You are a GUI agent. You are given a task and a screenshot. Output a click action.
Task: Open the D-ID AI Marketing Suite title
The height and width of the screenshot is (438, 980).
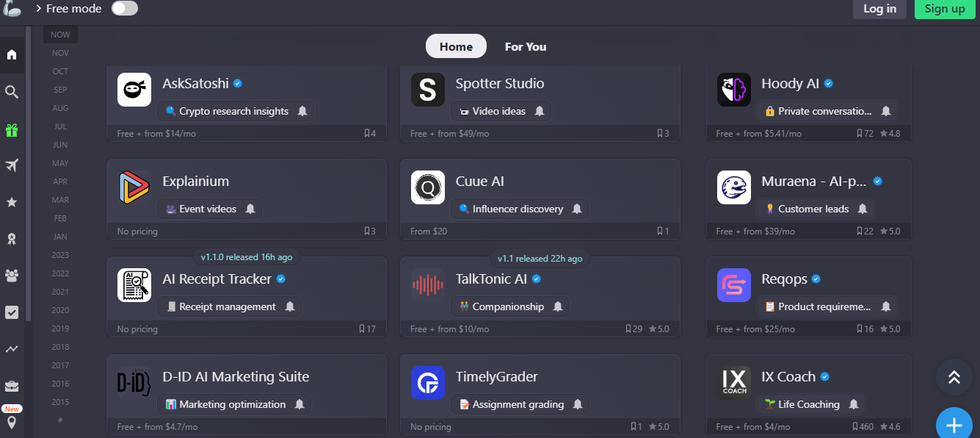[236, 377]
